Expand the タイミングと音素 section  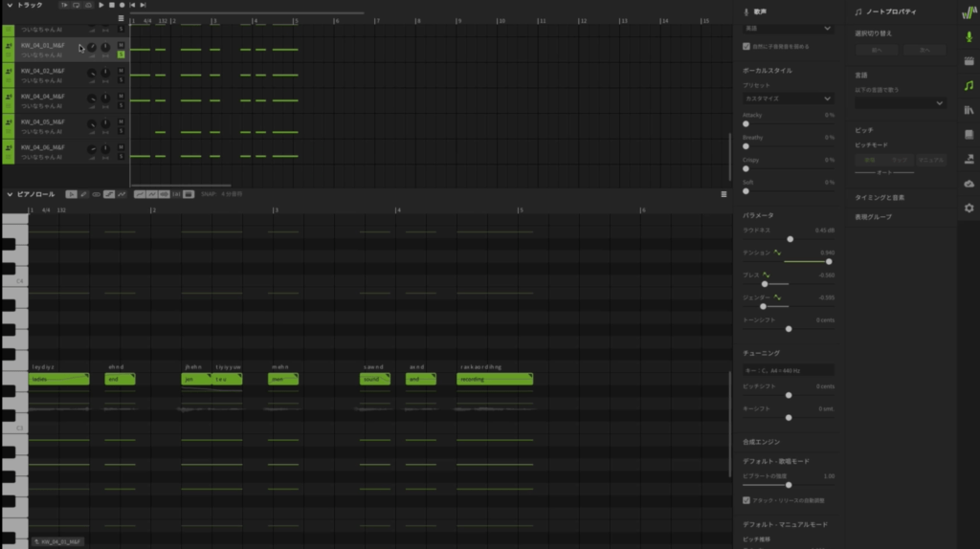pyautogui.click(x=880, y=197)
